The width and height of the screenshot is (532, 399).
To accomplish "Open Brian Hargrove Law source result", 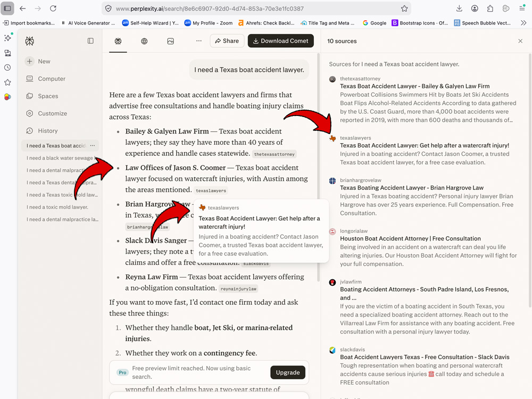I will (x=412, y=188).
